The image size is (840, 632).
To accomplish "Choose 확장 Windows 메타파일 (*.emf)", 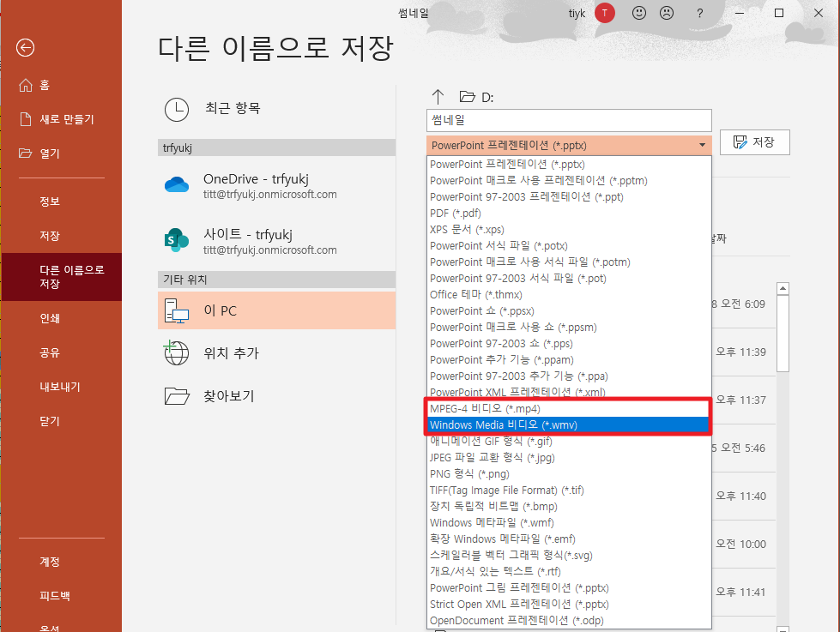I will point(569,539).
